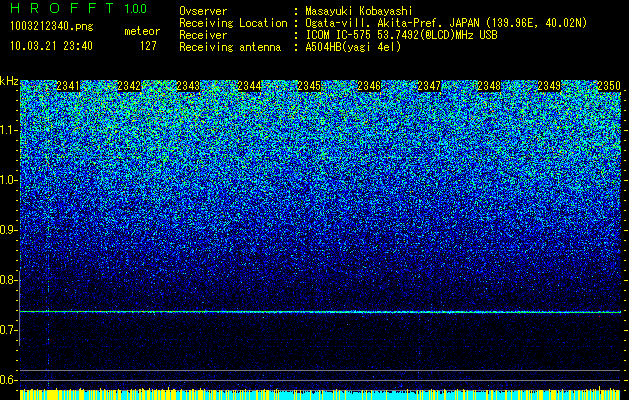Click the observer name Masayuki Kobayashi
This screenshot has width=629, height=400.
click(x=359, y=11)
